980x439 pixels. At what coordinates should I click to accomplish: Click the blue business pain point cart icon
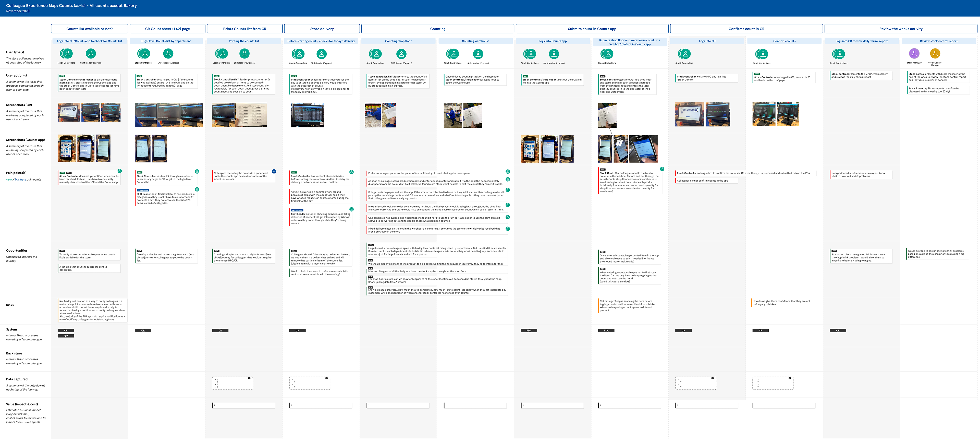(x=274, y=172)
